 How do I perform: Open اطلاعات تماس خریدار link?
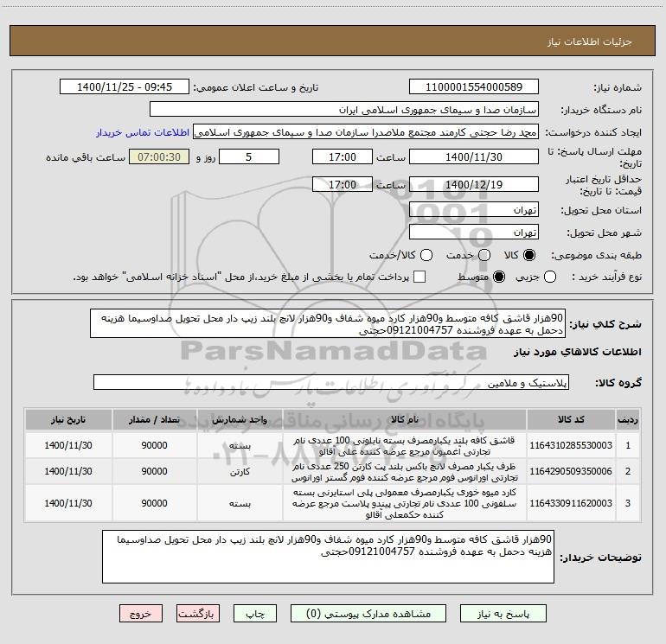[x=143, y=132]
